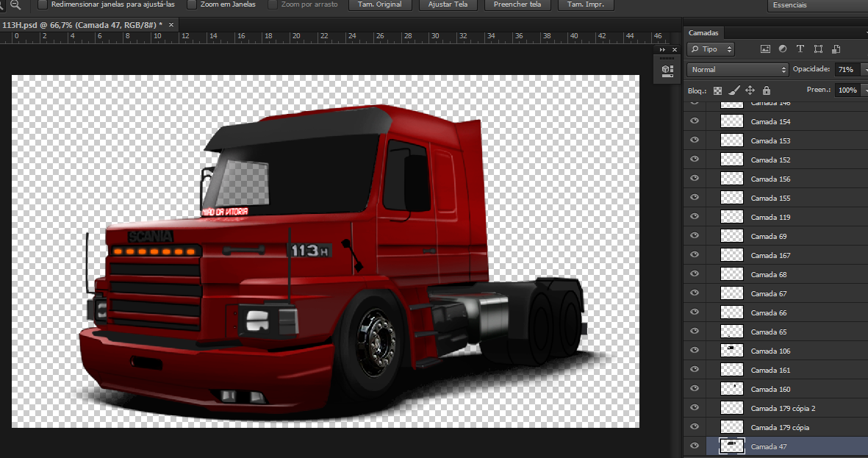The height and width of the screenshot is (458, 868).
Task: Open the Essenciais workspace dropdown
Action: click(x=817, y=5)
